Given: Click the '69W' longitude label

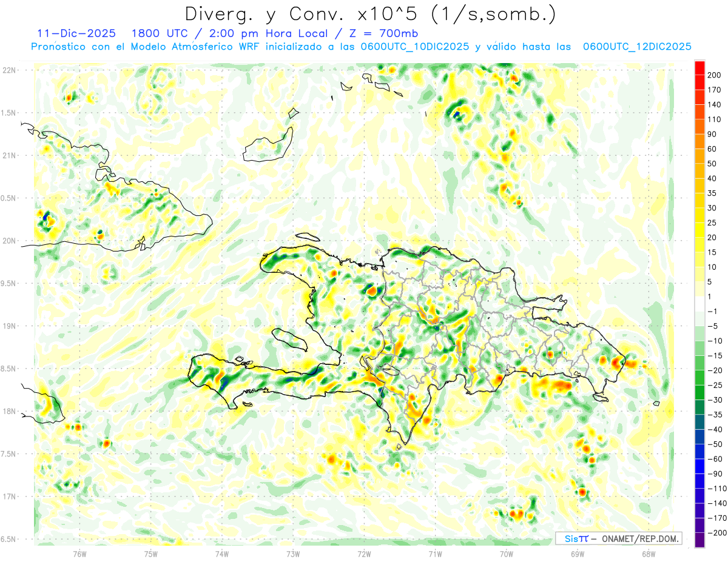Looking at the screenshot, I should (578, 554).
